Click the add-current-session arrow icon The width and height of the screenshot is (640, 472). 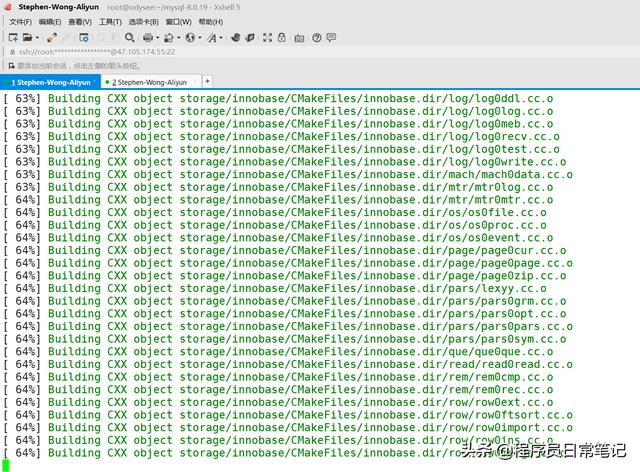pyautogui.click(x=11, y=65)
